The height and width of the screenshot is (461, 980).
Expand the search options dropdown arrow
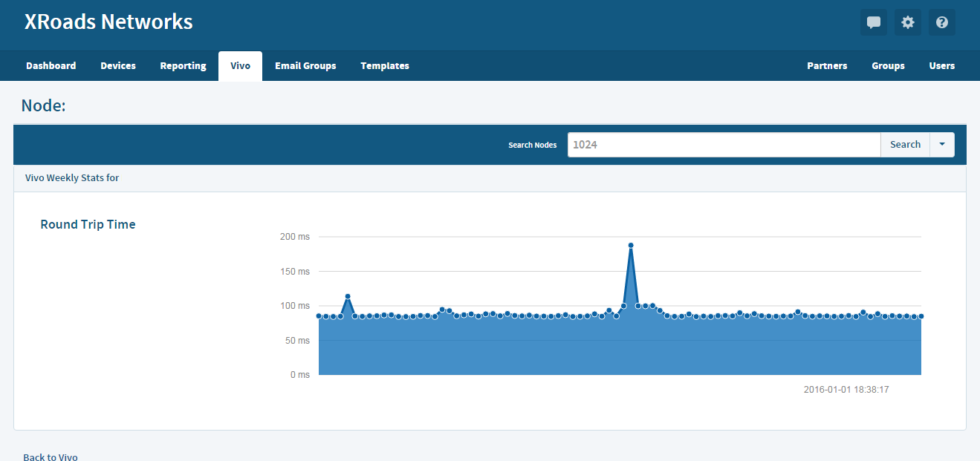point(942,145)
